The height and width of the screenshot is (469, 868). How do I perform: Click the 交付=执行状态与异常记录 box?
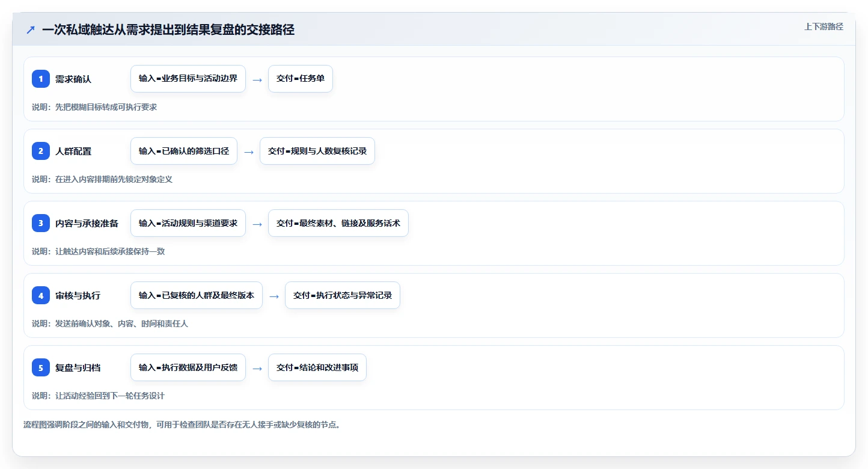click(343, 295)
